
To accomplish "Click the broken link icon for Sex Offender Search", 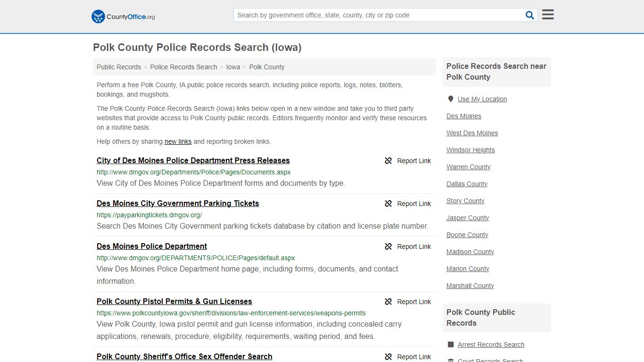I will 388,357.
